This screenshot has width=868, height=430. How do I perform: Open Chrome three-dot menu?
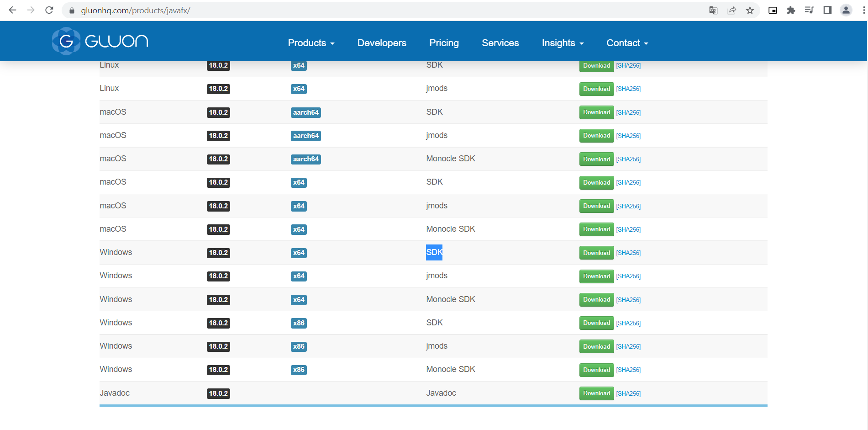point(863,11)
